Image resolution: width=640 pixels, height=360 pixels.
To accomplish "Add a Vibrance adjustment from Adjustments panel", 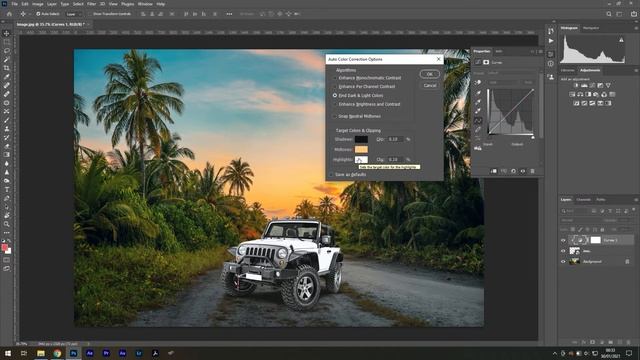I will [608, 85].
